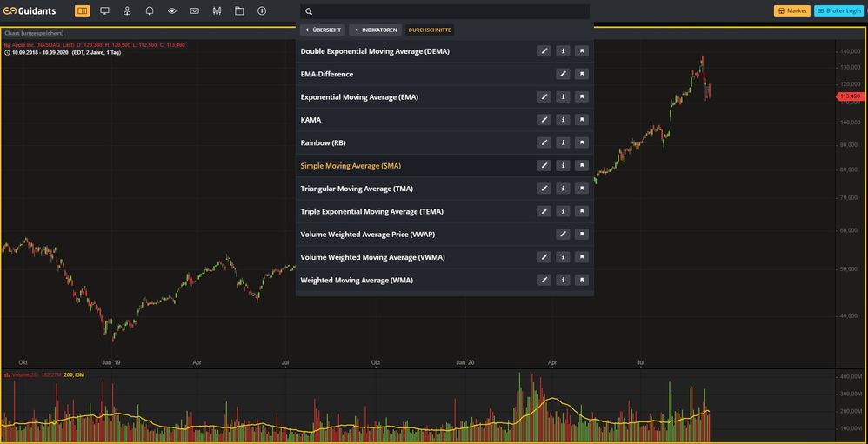Toggle favorite bookmark for EMA-Difference
The image size is (868, 444).
click(582, 74)
